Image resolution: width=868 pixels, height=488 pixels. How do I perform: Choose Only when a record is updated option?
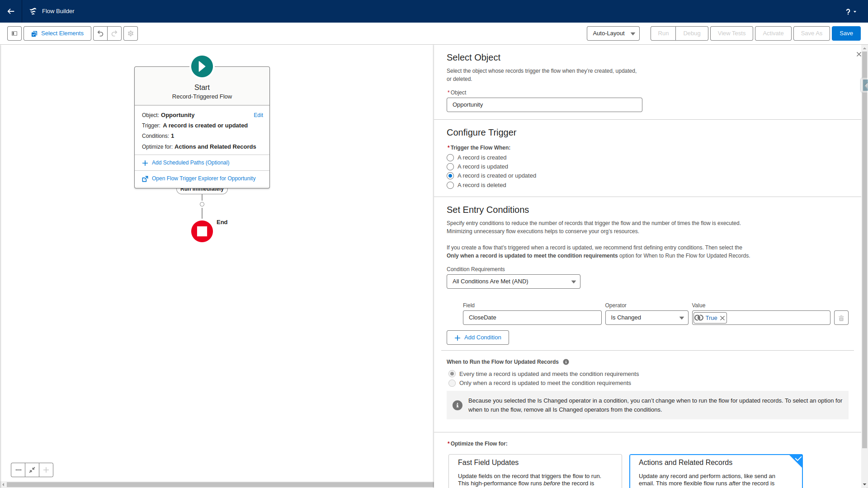coord(452,383)
